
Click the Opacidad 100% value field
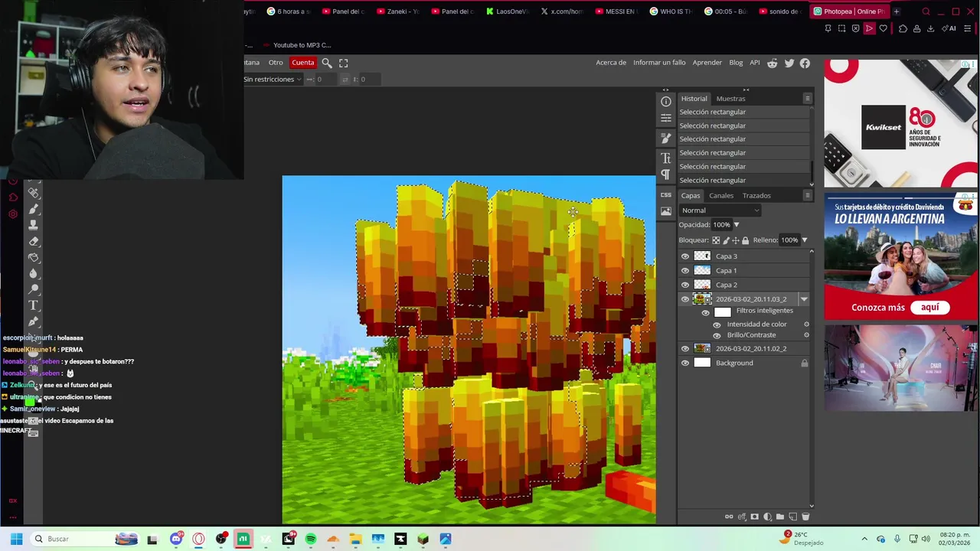(721, 225)
